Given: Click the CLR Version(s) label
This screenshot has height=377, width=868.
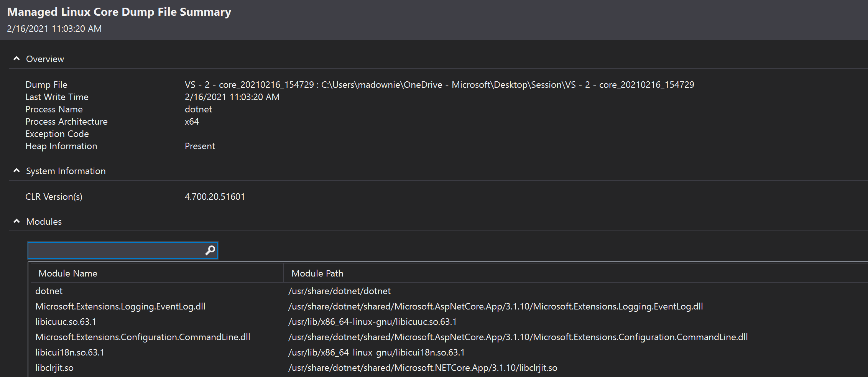Looking at the screenshot, I should click(x=54, y=197).
